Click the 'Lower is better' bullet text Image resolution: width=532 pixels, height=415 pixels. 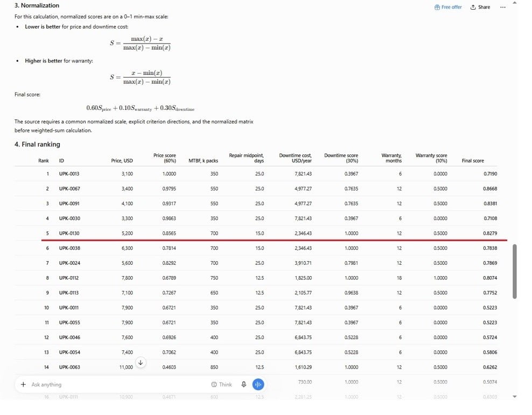coord(76,27)
